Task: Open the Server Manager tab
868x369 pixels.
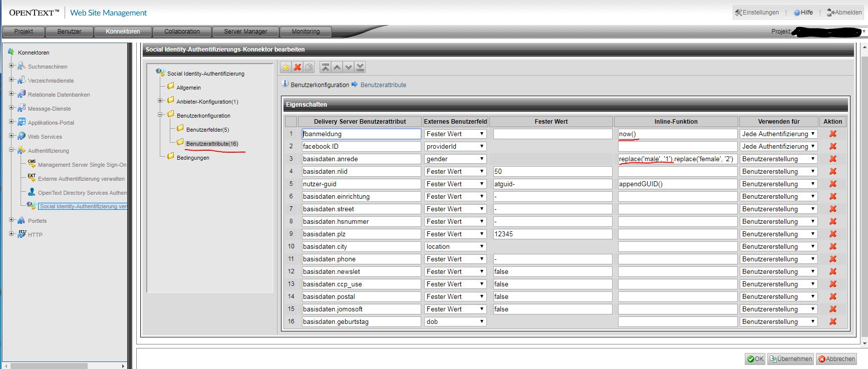Action: 245,32
